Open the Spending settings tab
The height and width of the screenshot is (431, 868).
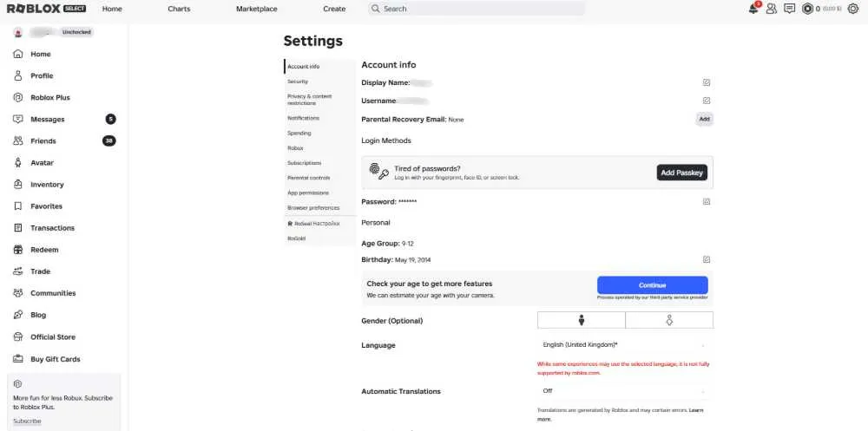(x=319, y=134)
